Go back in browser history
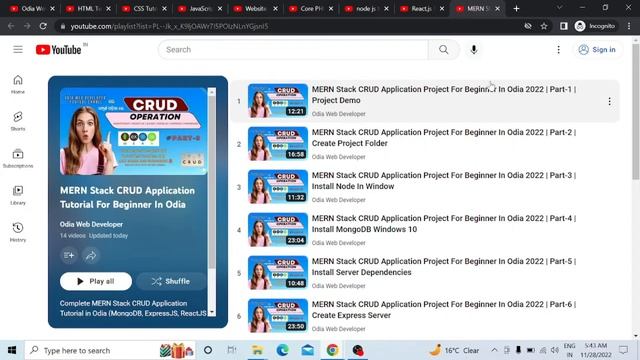 point(11,26)
